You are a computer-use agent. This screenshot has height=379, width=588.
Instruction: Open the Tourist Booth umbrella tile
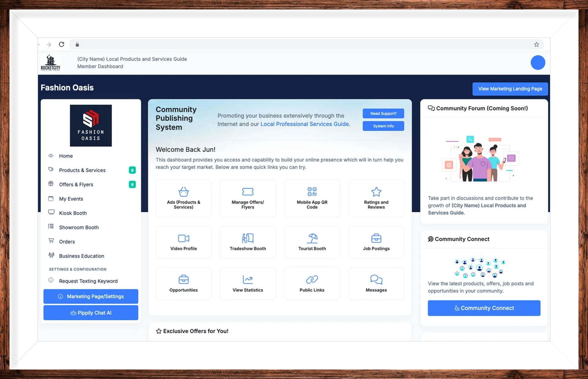pyautogui.click(x=312, y=242)
